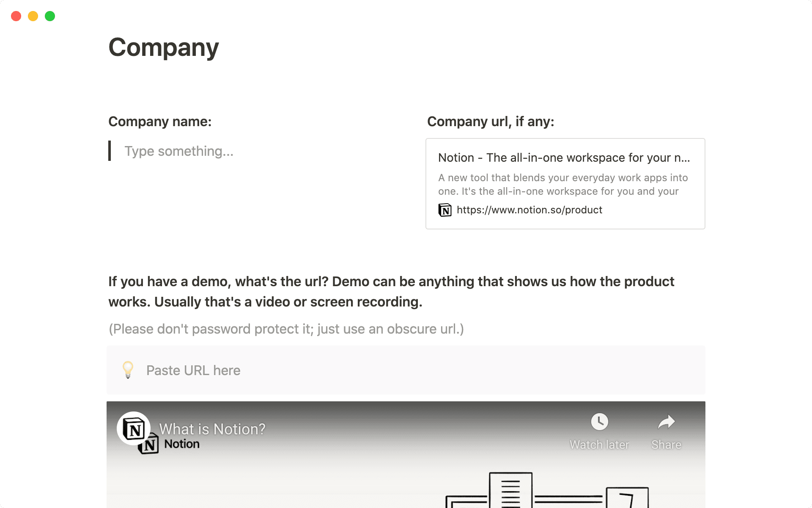Image resolution: width=812 pixels, height=508 pixels.
Task: Click the Watch later clock icon
Action: coord(599,422)
